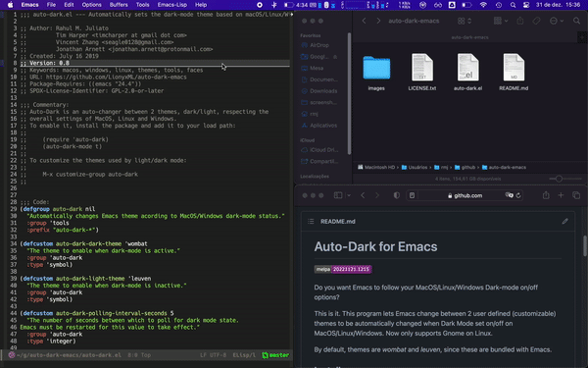This screenshot has width=588, height=368.
Task: Click Safari privacy shield icon
Action: [x=396, y=195]
